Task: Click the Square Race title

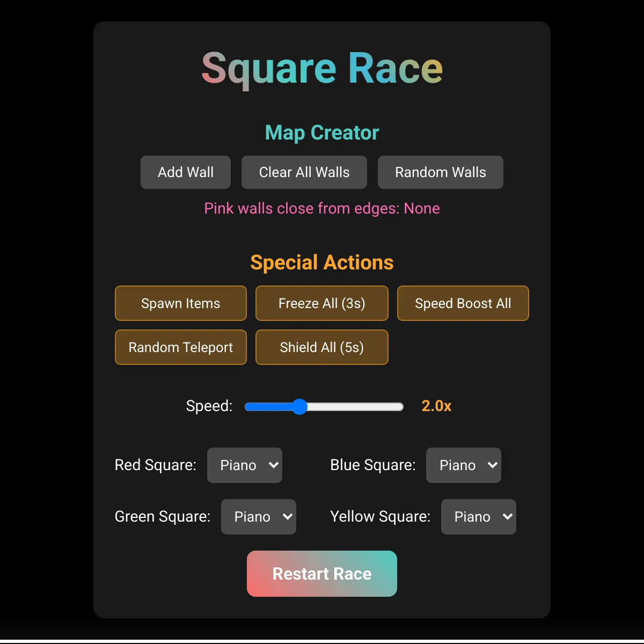Action: coord(321,68)
